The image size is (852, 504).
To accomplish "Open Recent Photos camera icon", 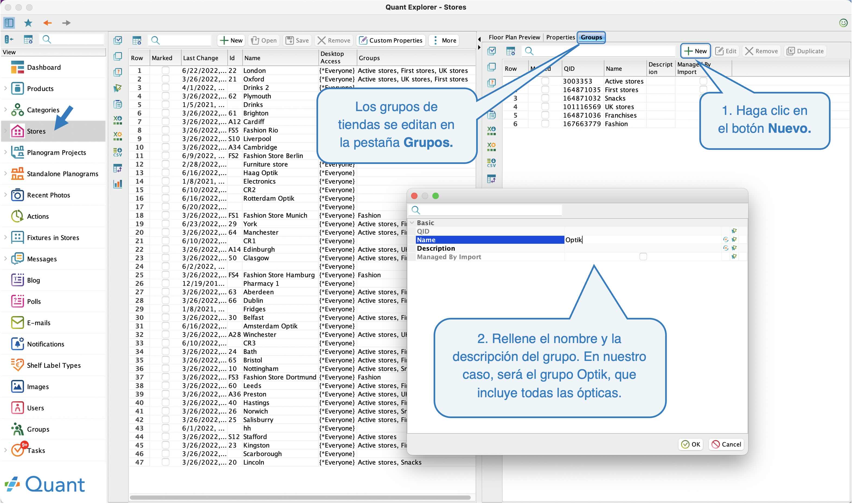I will pos(17,195).
